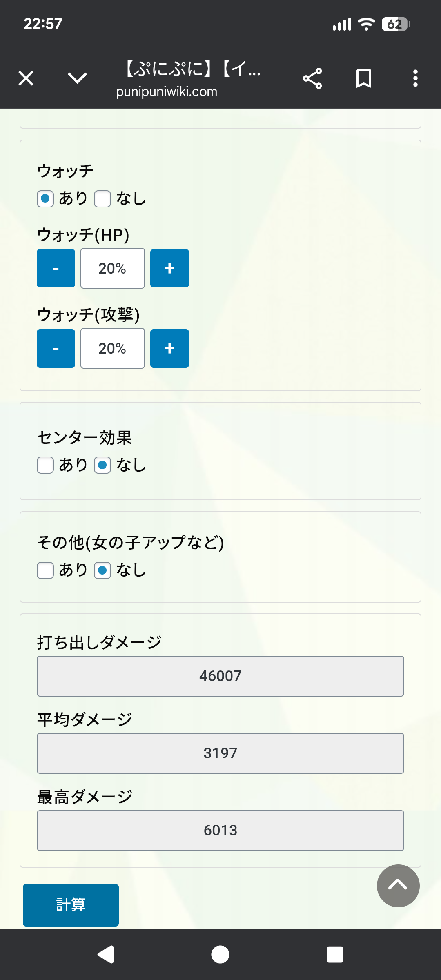Open recent apps with the square button

(x=335, y=955)
